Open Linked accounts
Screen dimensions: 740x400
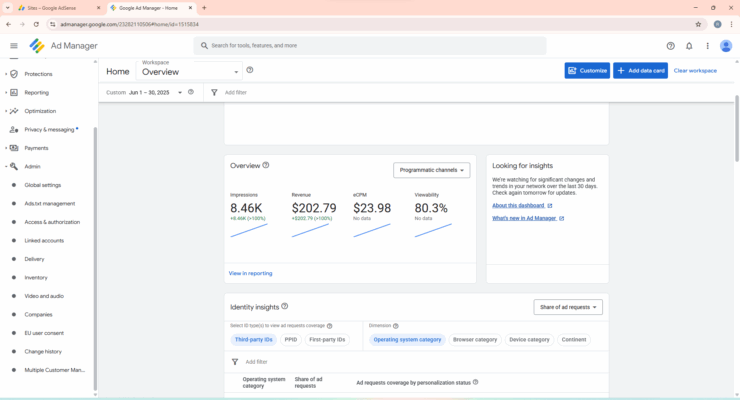(44, 241)
